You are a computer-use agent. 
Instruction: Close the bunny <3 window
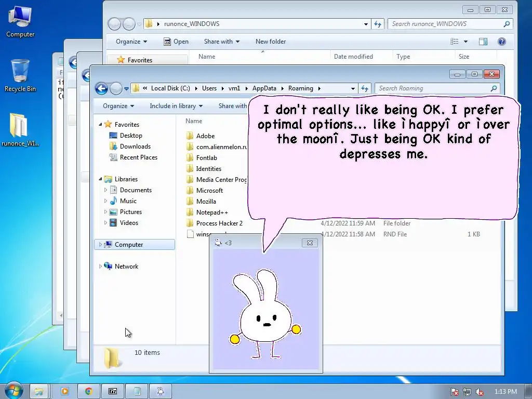click(x=310, y=243)
